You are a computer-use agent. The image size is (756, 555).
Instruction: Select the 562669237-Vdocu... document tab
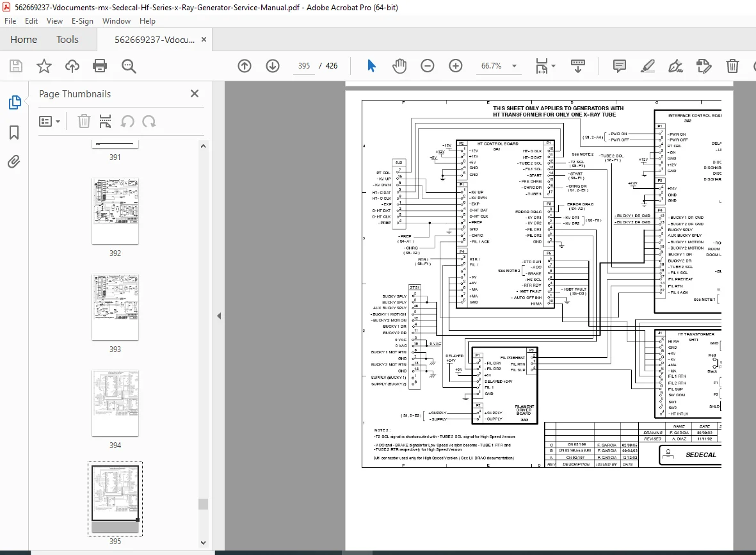(154, 40)
